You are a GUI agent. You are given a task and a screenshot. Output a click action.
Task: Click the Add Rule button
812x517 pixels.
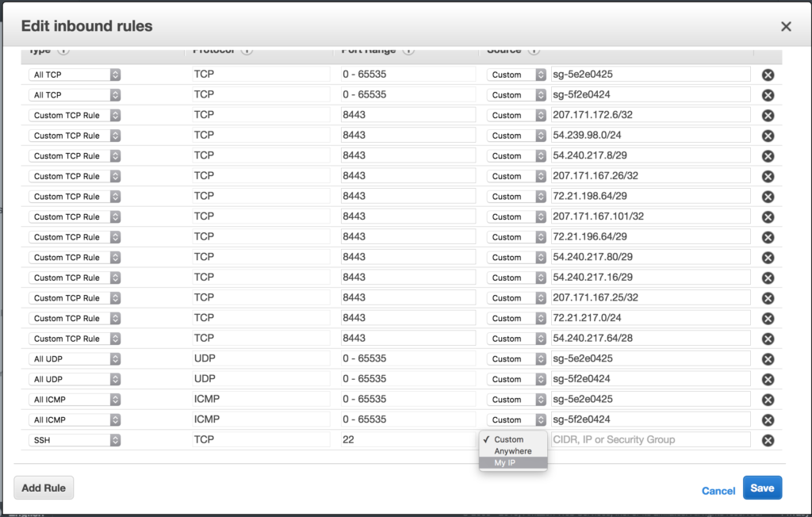(44, 488)
